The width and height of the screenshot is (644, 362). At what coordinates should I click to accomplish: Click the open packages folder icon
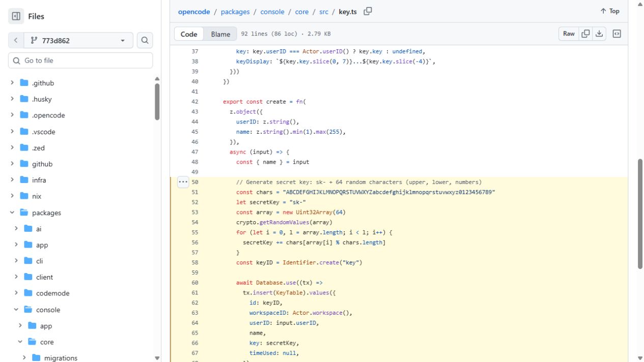24,213
